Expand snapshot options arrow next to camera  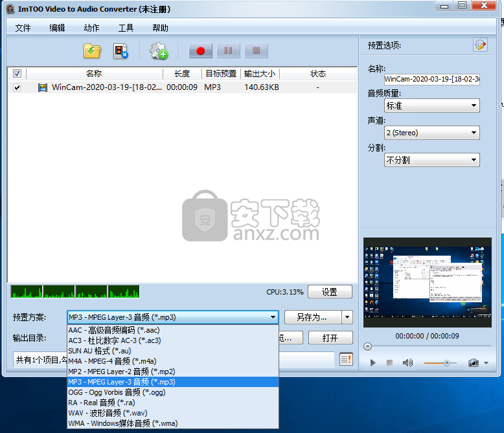(486, 363)
